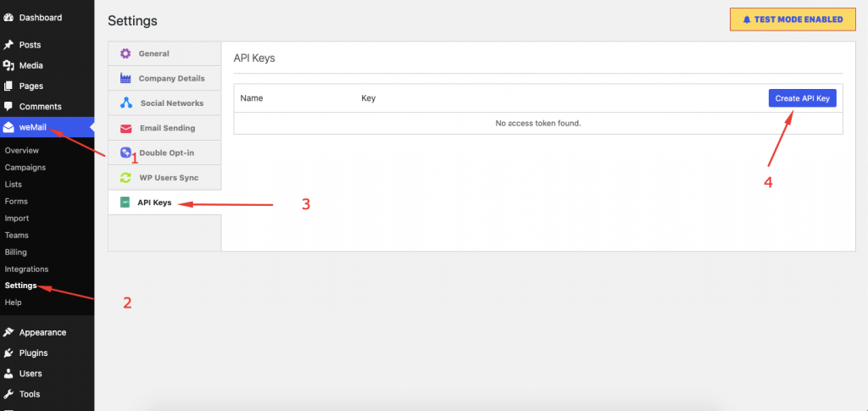Click the purple gear icon beside General
This screenshot has width=868, height=411.
[125, 53]
